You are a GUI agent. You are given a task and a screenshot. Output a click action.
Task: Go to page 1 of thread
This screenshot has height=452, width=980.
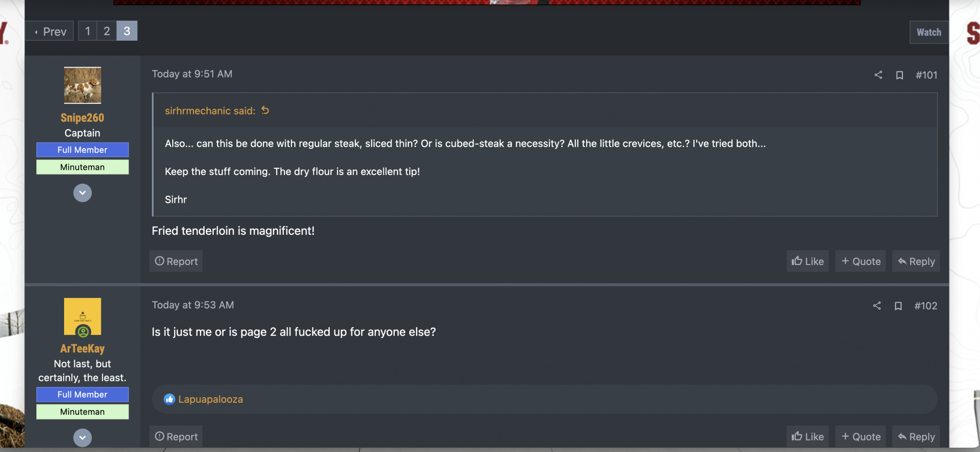tap(88, 31)
